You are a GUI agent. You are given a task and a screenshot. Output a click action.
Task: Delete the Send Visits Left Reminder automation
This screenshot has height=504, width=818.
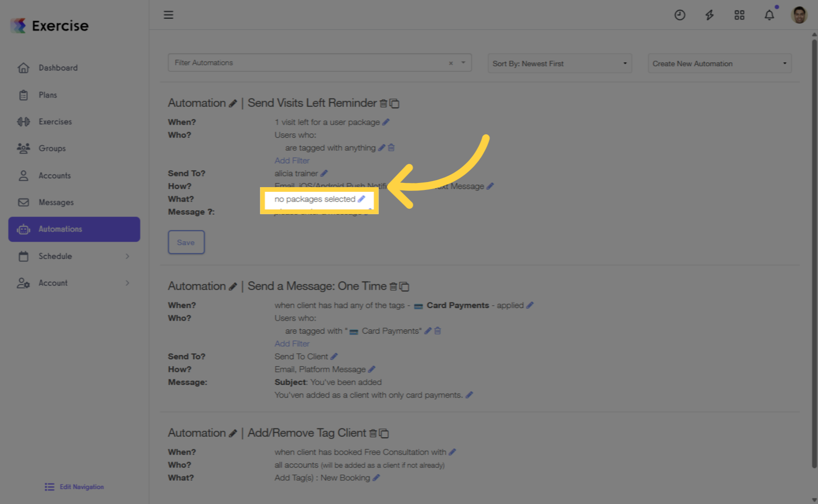(384, 103)
